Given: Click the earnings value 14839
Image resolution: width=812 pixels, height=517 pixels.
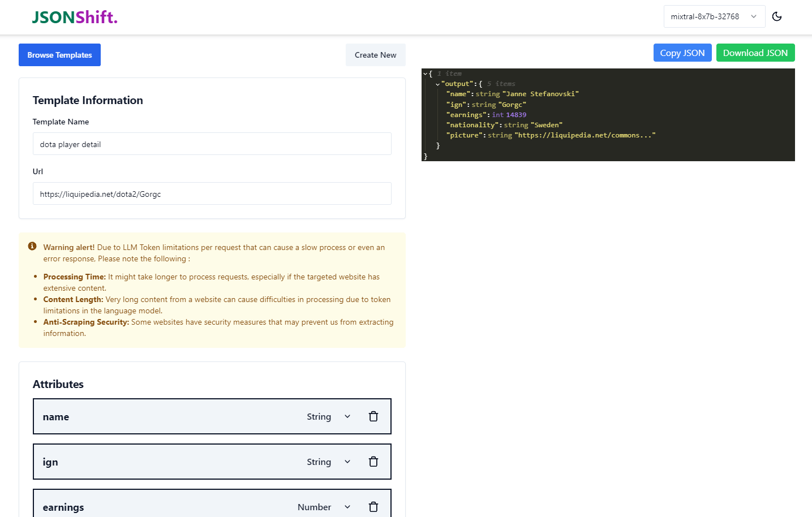Looking at the screenshot, I should [516, 115].
